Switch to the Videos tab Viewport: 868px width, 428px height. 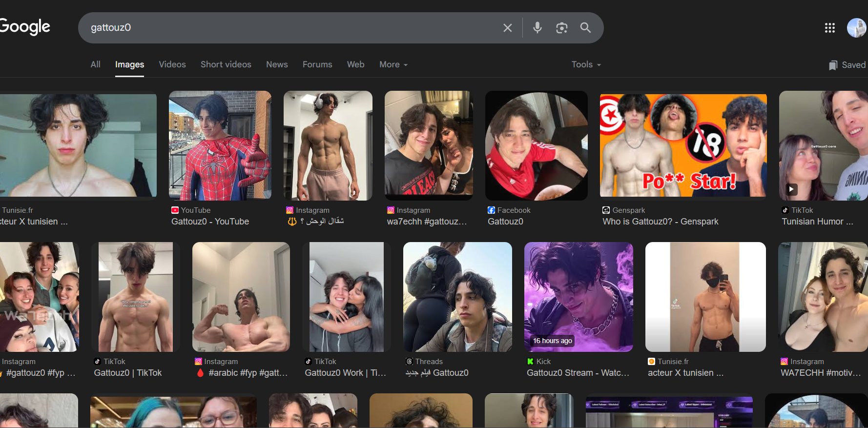pos(172,64)
